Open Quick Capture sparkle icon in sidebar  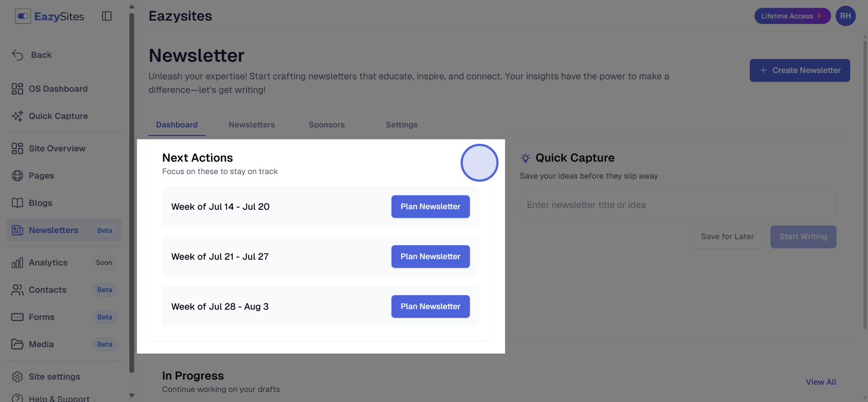(x=17, y=116)
